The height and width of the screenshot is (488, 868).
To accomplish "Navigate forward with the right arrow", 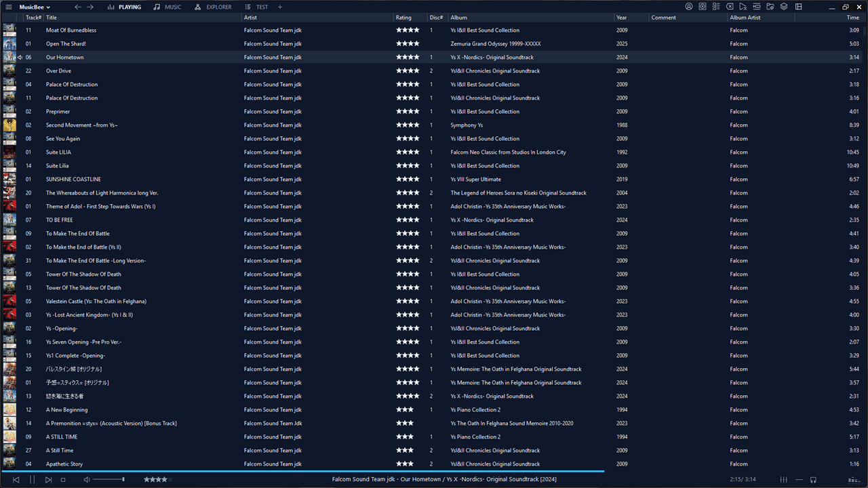I will tap(90, 7).
